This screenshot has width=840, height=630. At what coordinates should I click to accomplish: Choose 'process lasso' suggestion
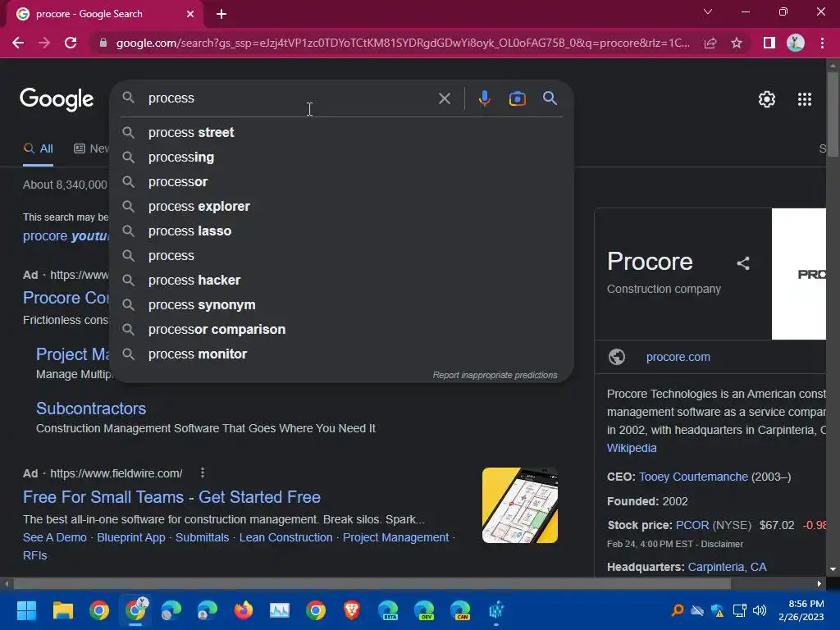pos(341,231)
